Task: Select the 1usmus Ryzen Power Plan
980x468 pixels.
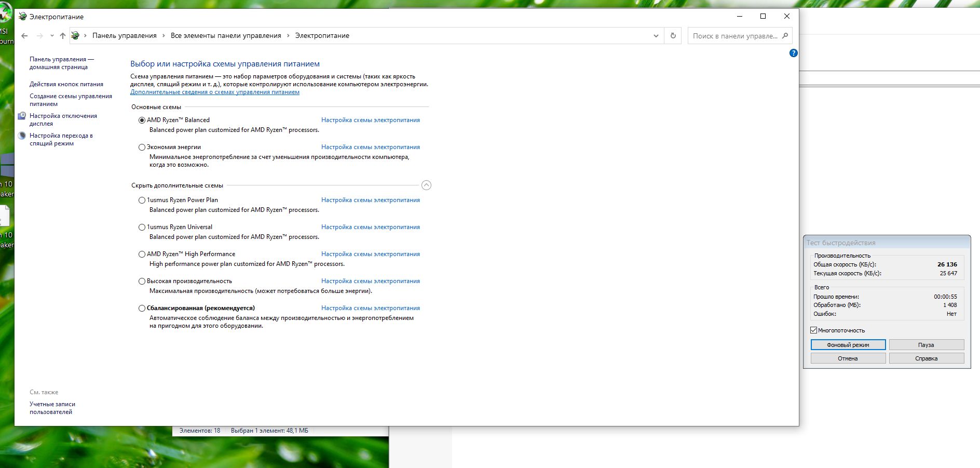Action: [142, 200]
